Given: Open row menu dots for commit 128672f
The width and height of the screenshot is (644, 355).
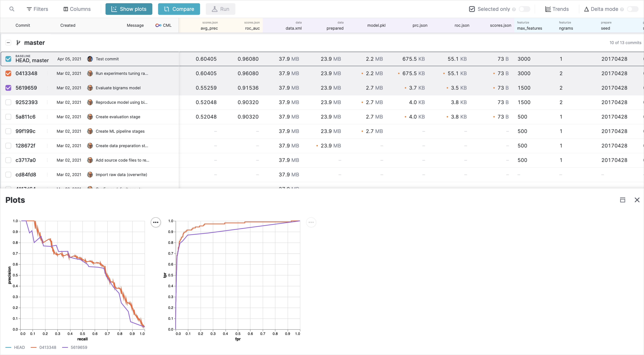Looking at the screenshot, I should pyautogui.click(x=47, y=146).
